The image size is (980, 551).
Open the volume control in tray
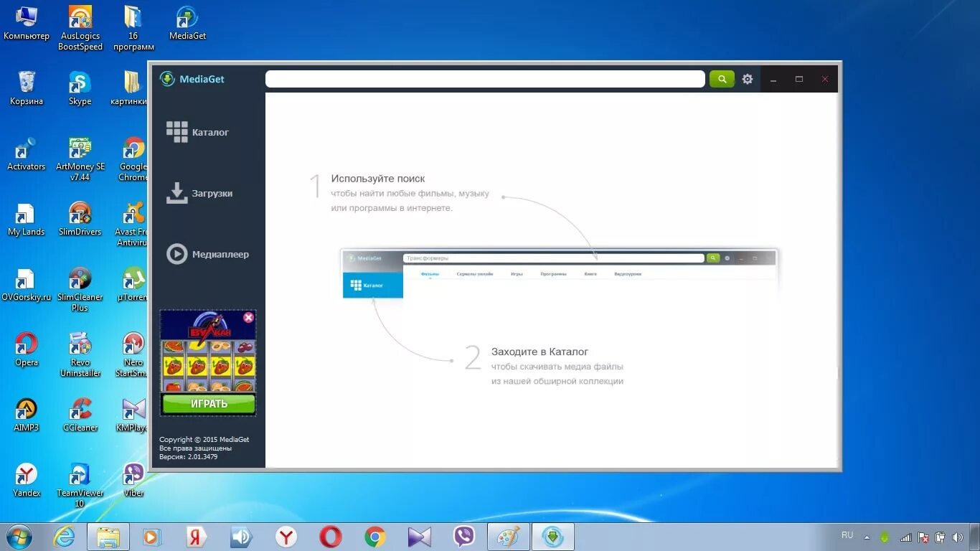point(957,537)
